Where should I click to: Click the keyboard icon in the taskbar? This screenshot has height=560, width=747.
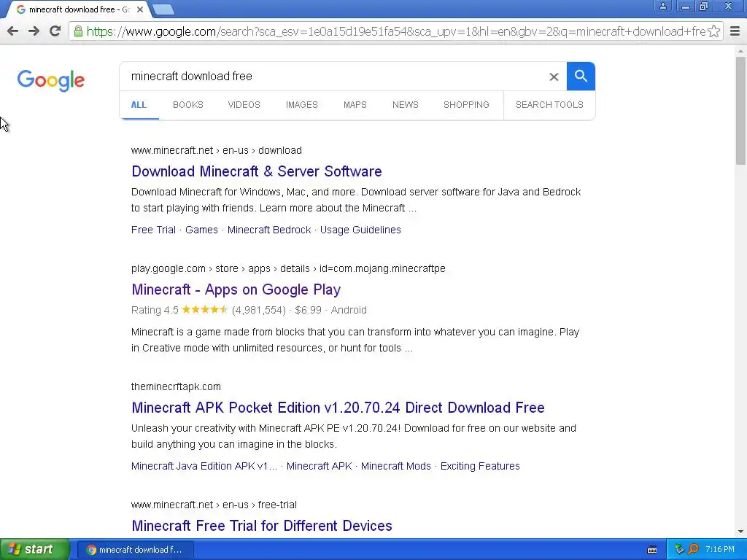point(652,550)
